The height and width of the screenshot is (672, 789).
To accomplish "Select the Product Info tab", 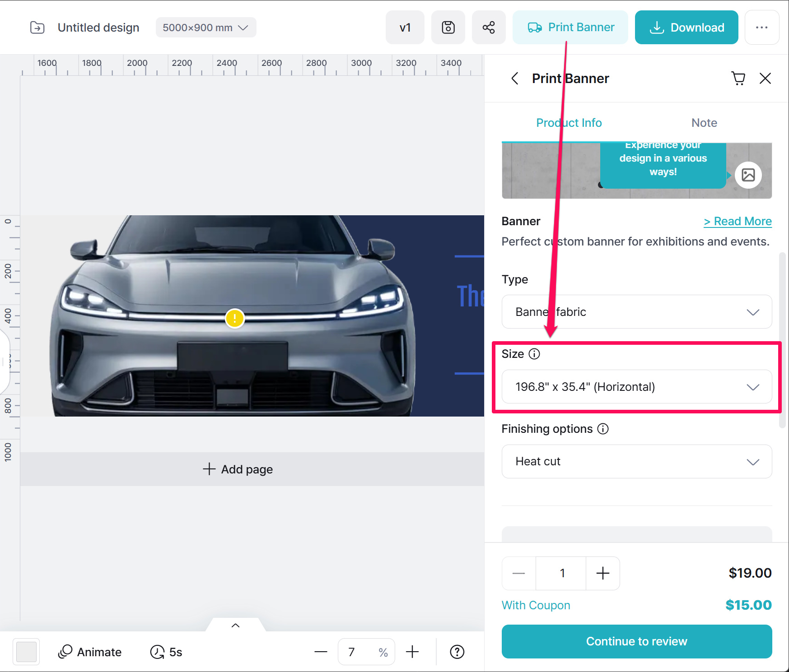I will 569,123.
